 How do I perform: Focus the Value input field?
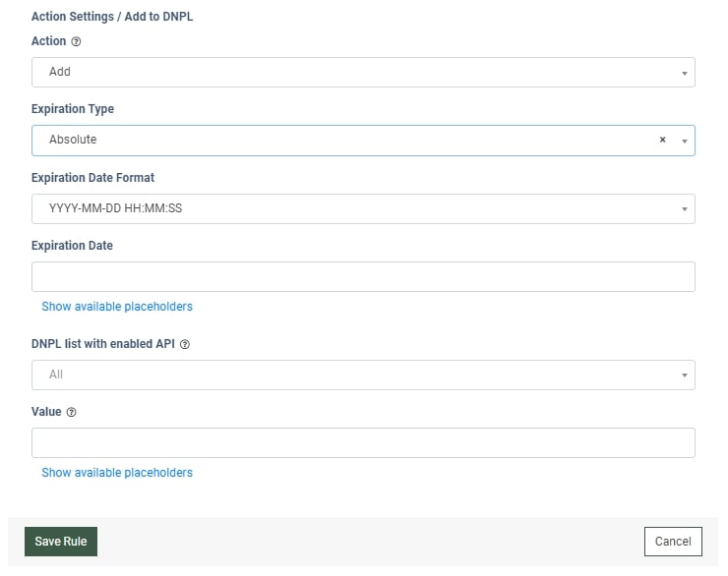363,442
